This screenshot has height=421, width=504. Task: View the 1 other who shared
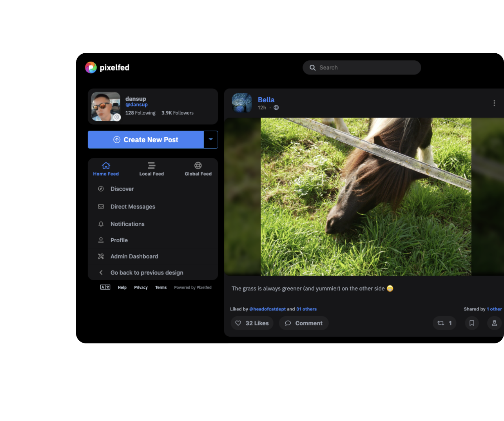click(x=494, y=309)
